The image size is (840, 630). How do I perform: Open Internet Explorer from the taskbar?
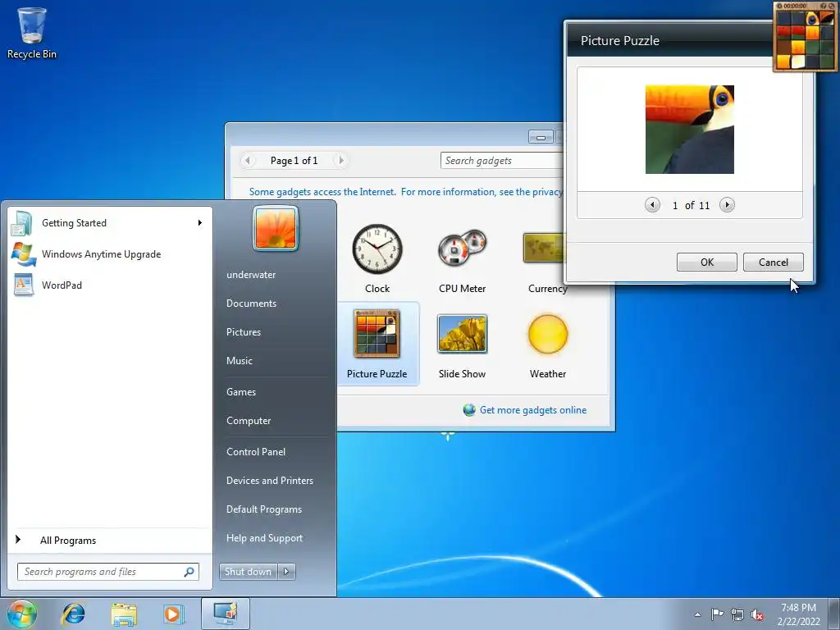click(x=73, y=614)
